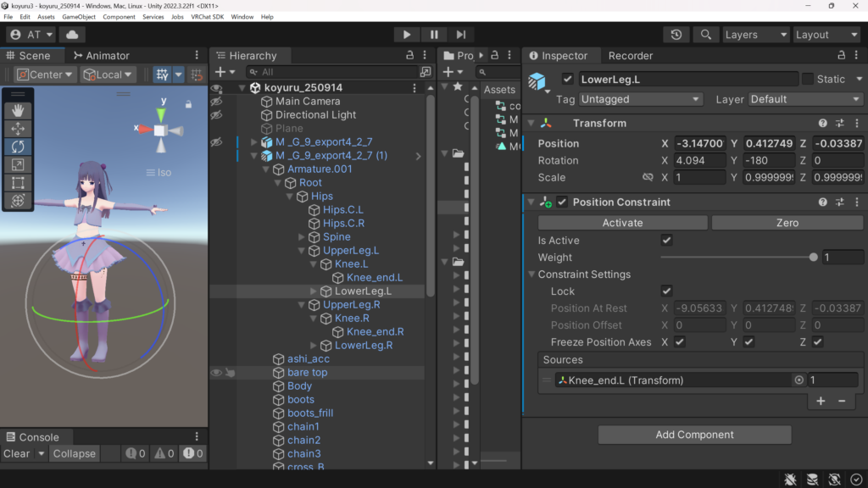Select the Console tab
Image resolution: width=868 pixels, height=488 pixels.
(32, 437)
